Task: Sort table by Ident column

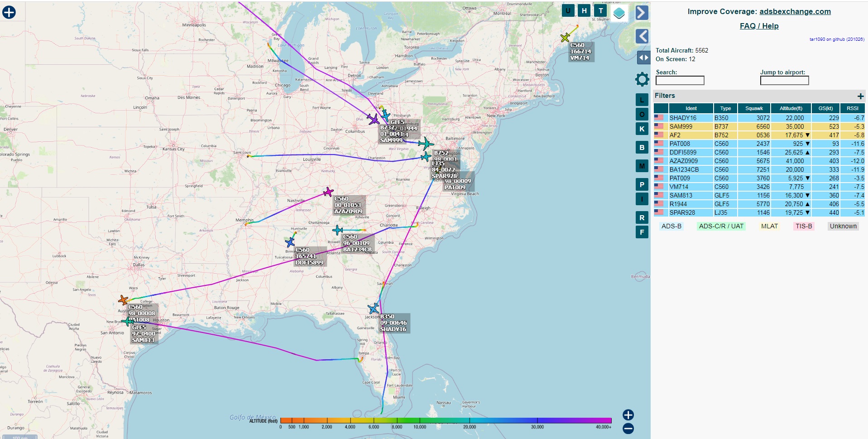Action: 691,108
